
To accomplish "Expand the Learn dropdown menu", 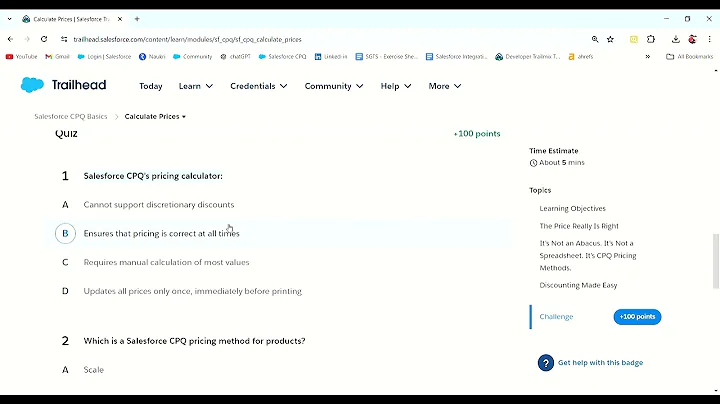I will [196, 86].
